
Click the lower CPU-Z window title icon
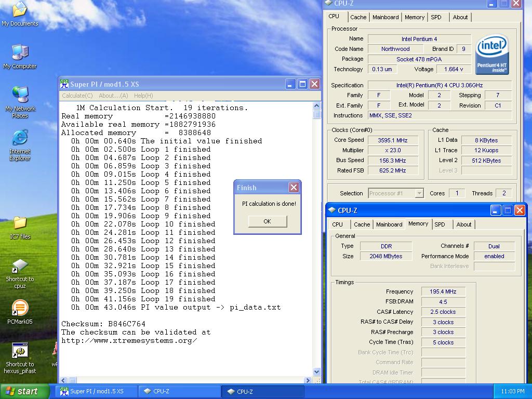point(331,210)
